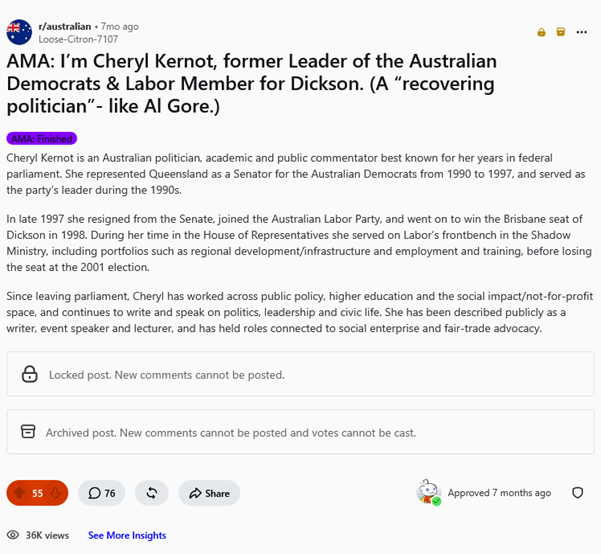Click the Approved 7 months ago label
Image resolution: width=601 pixels, height=554 pixels.
[x=499, y=493]
